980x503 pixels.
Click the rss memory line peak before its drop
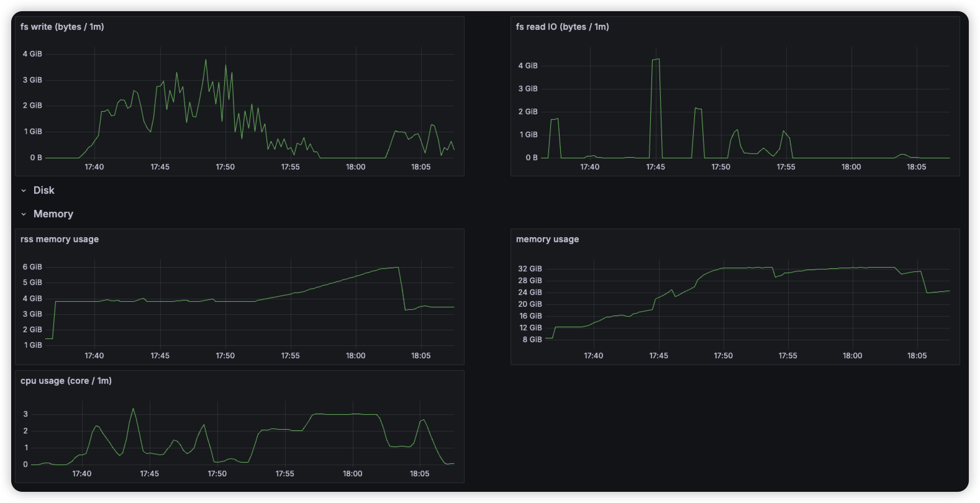pos(397,268)
